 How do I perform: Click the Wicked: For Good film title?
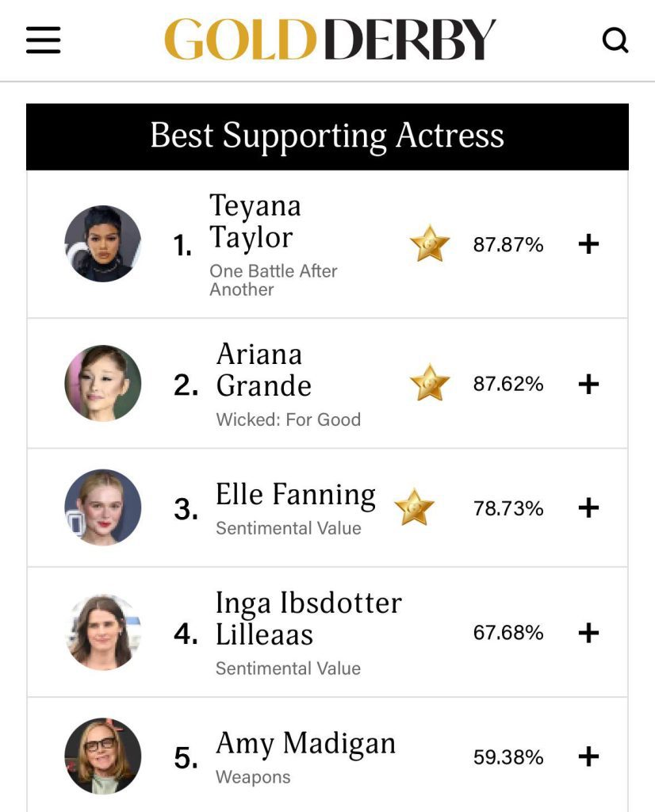pyautogui.click(x=288, y=419)
